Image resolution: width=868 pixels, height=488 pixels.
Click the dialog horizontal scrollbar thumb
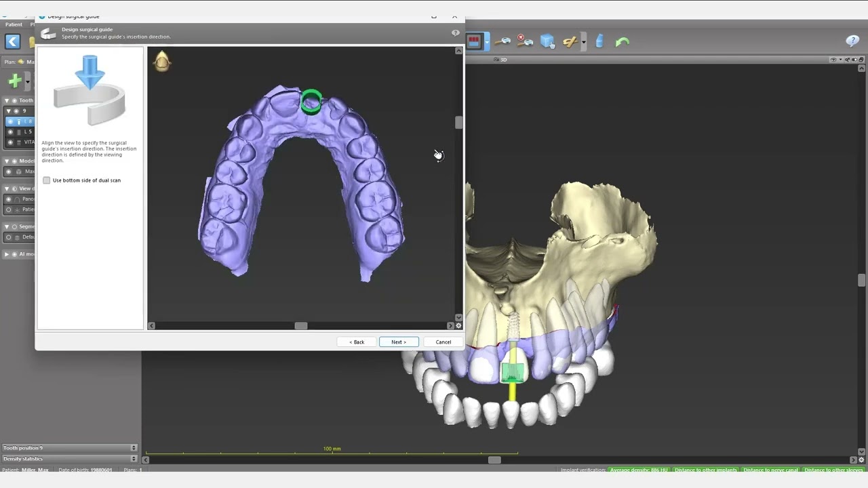click(x=301, y=326)
